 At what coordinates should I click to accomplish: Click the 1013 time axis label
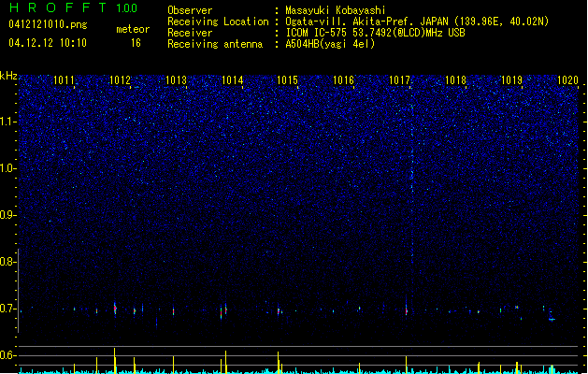176,79
